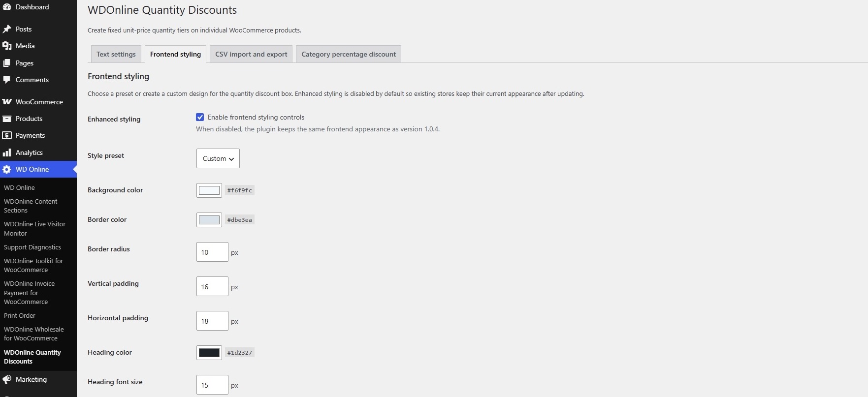Click the Dashboard gauge icon

[x=7, y=7]
